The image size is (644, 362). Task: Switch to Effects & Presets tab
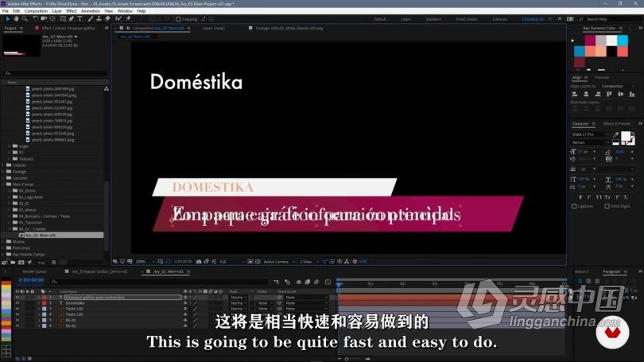point(616,123)
